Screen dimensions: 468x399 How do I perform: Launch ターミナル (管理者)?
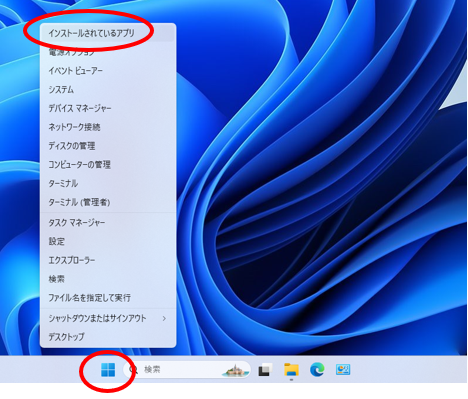click(x=108, y=202)
